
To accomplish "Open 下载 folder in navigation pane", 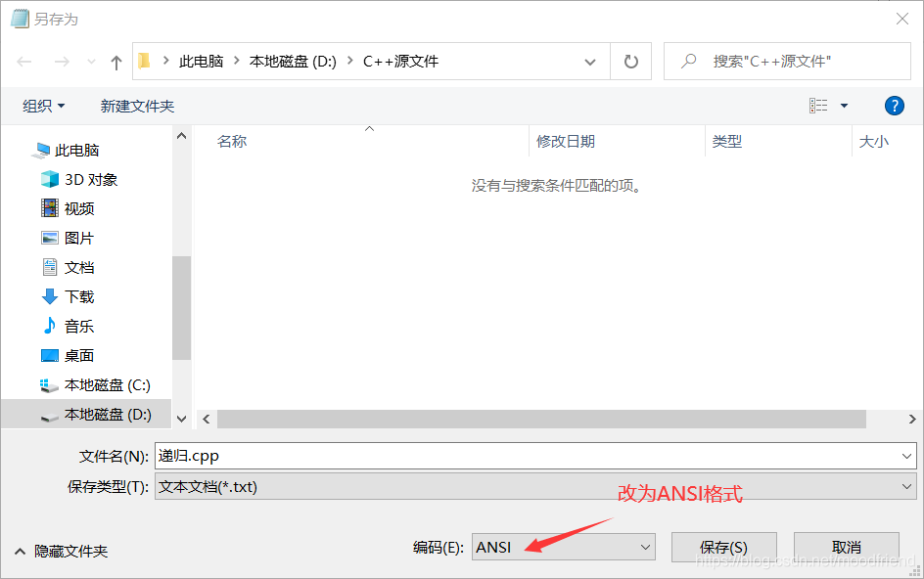I will [78, 296].
